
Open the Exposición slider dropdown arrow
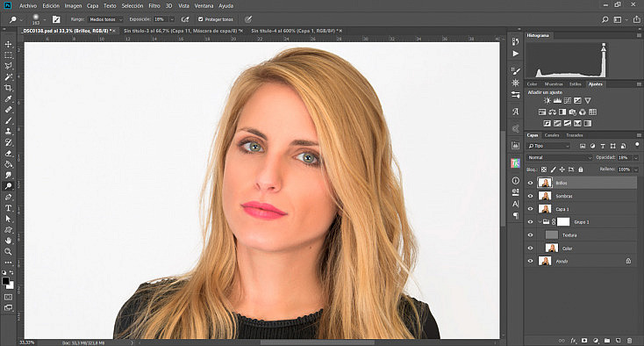tap(172, 19)
